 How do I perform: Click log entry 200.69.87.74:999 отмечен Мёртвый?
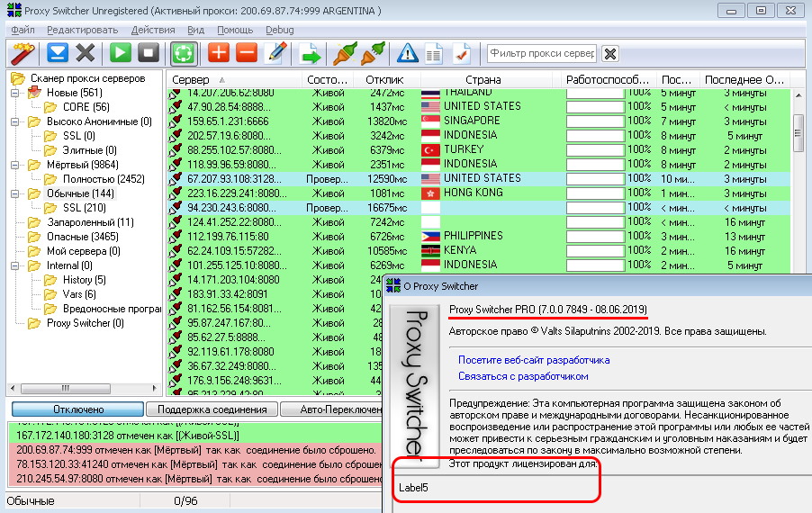[195, 450]
